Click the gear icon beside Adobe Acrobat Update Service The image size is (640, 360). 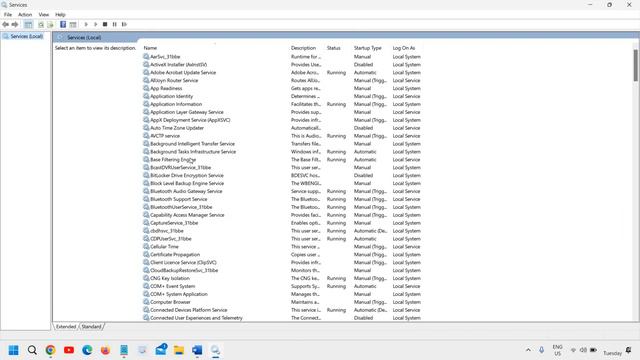coord(146,73)
